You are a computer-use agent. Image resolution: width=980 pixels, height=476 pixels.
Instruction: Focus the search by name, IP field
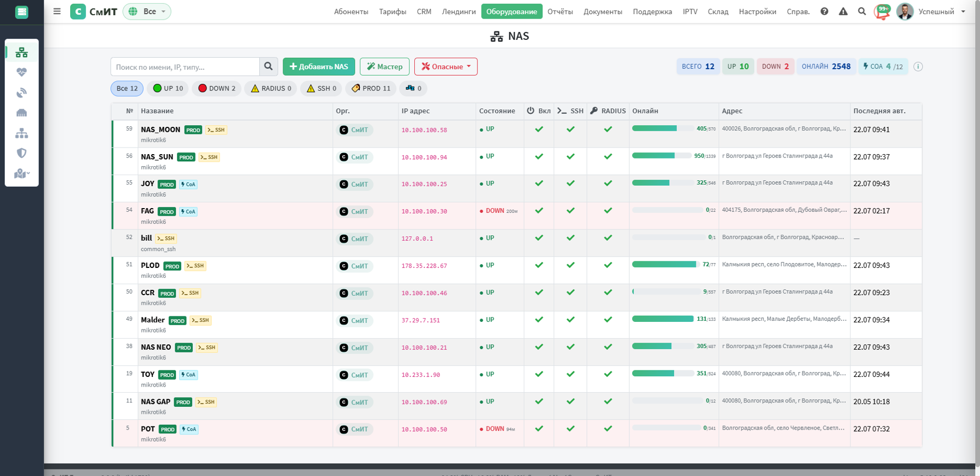pyautogui.click(x=185, y=66)
